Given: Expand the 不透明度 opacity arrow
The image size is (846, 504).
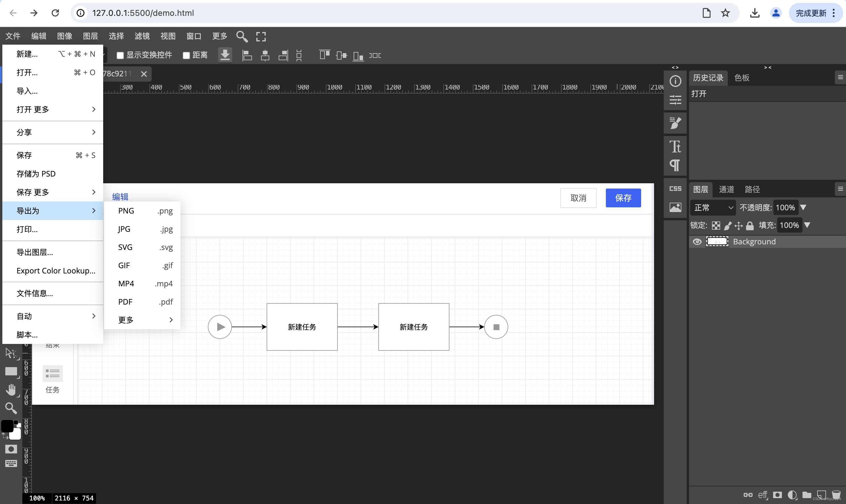Looking at the screenshot, I should (x=803, y=207).
